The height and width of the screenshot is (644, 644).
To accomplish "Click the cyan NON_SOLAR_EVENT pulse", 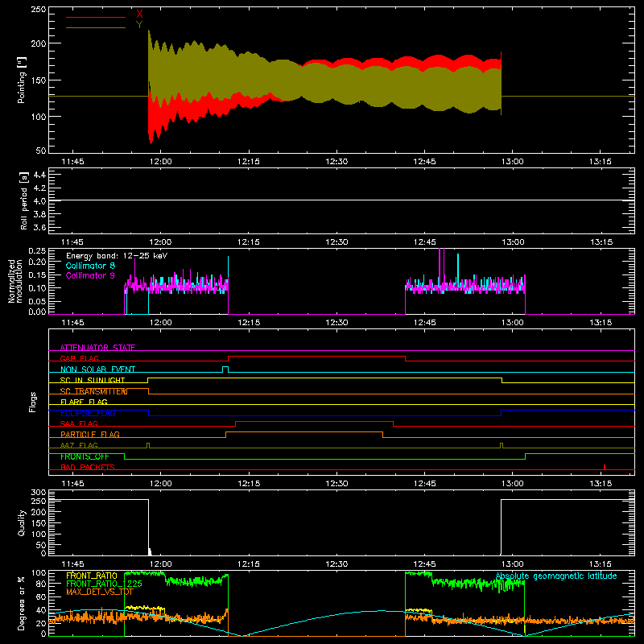I will (225, 369).
